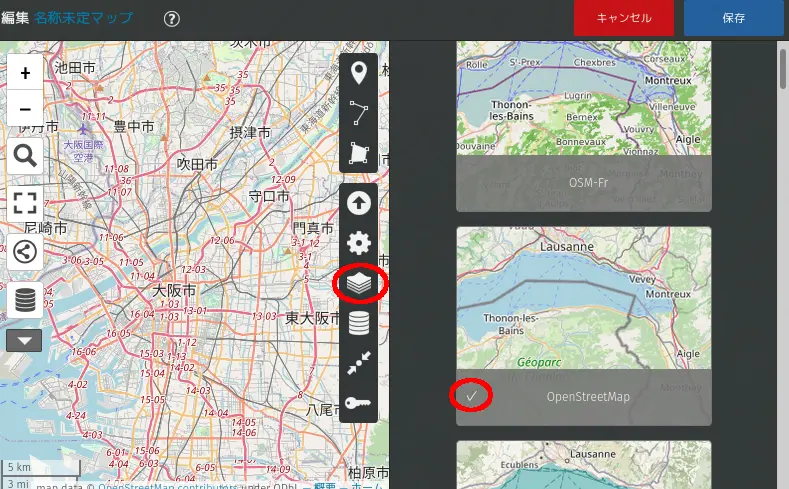The height and width of the screenshot is (489, 789).
Task: Click the save center and zoom icon
Action: coord(359,363)
